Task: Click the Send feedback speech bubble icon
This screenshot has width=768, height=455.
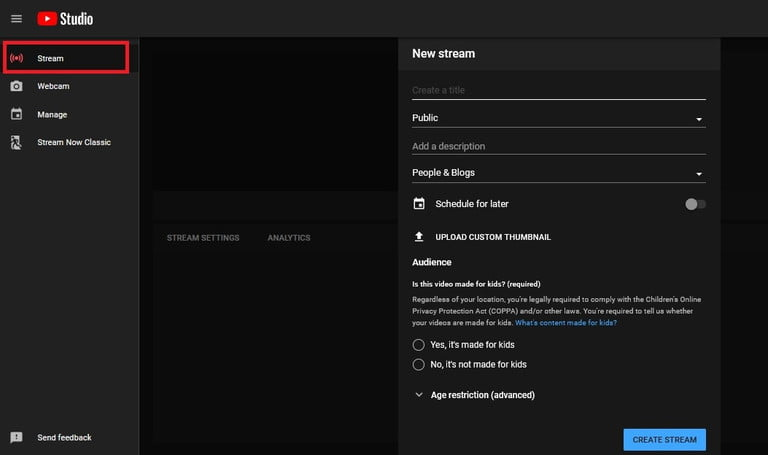Action: (x=16, y=437)
